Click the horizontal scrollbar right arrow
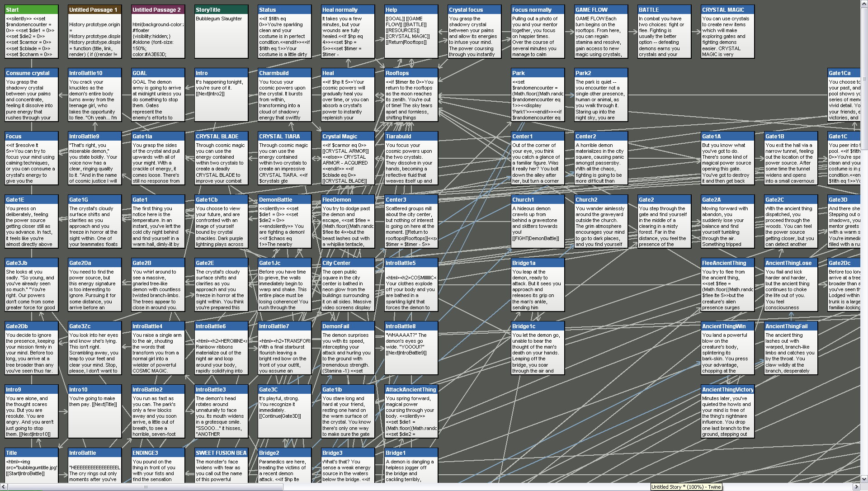Screen dimensions: 868x491 tap(856, 487)
